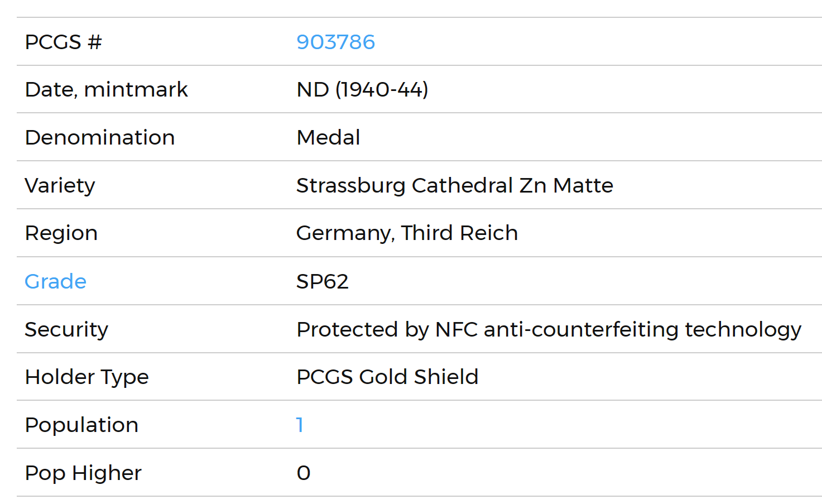Click the 'Date, mintmark' label
The width and height of the screenshot is (822, 504).
point(106,89)
